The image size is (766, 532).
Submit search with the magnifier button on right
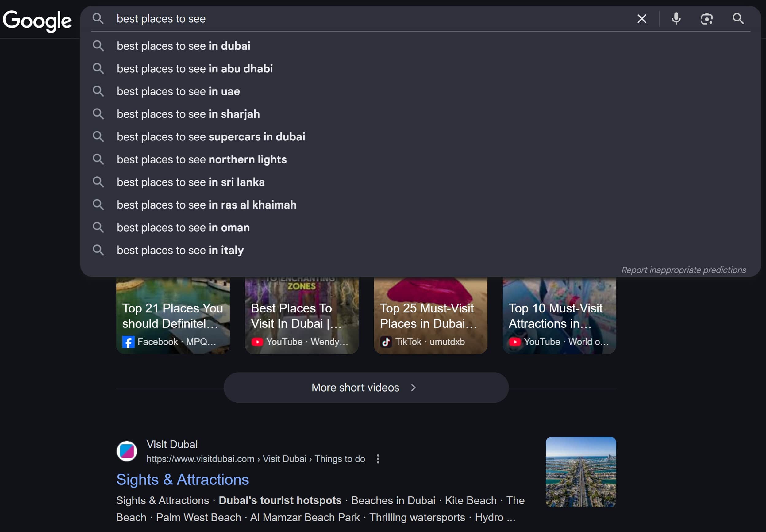(738, 19)
